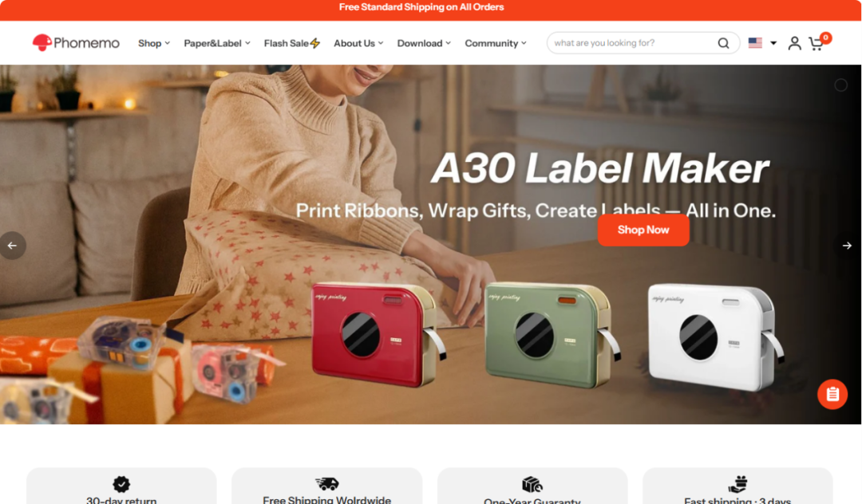Go to previous slide with left arrow
Screen dimensions: 862x504
(x=12, y=246)
